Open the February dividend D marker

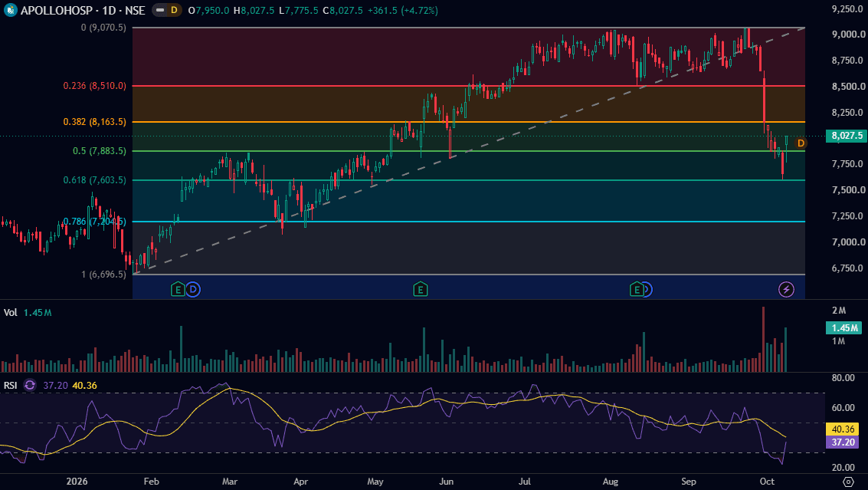[x=192, y=289]
